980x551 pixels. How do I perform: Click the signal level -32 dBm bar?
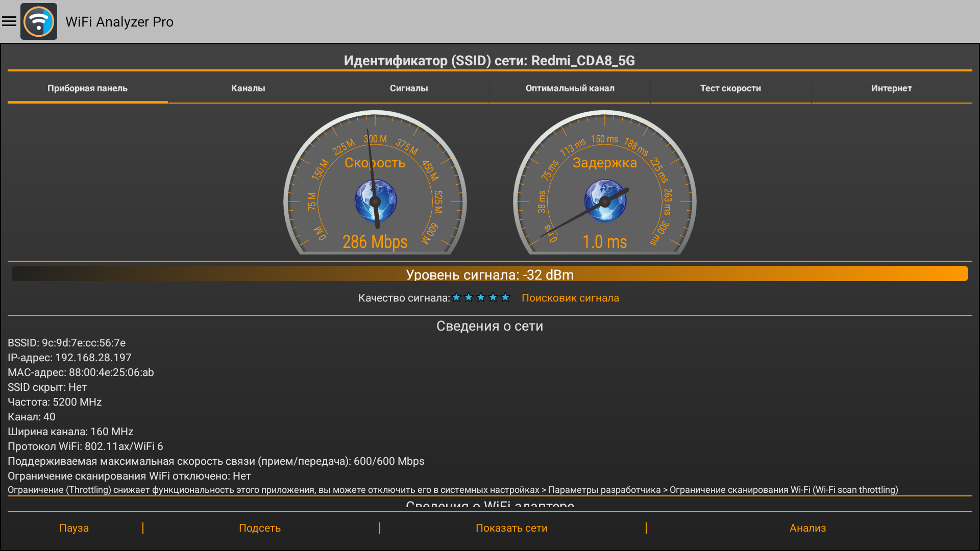click(490, 274)
